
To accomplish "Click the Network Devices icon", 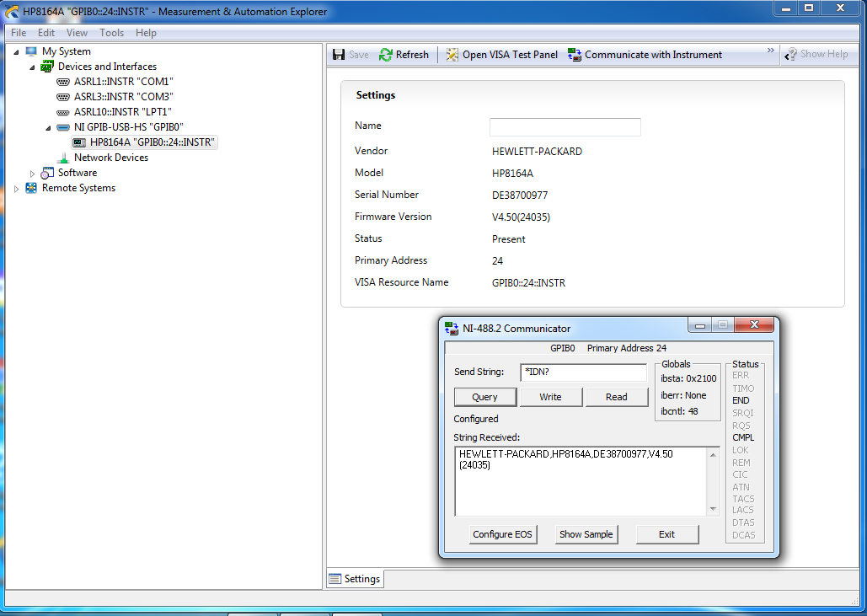I will 63,158.
